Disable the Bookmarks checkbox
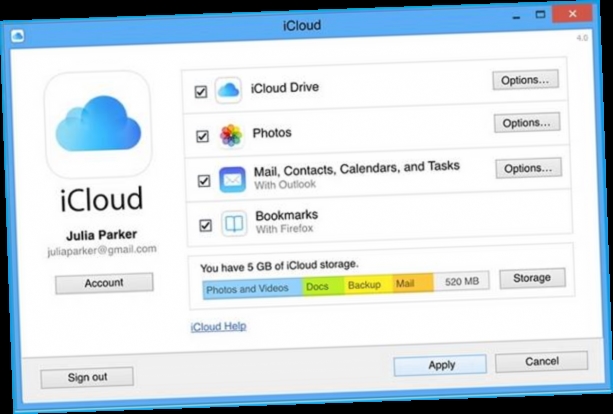The image size is (613, 414). (x=205, y=226)
